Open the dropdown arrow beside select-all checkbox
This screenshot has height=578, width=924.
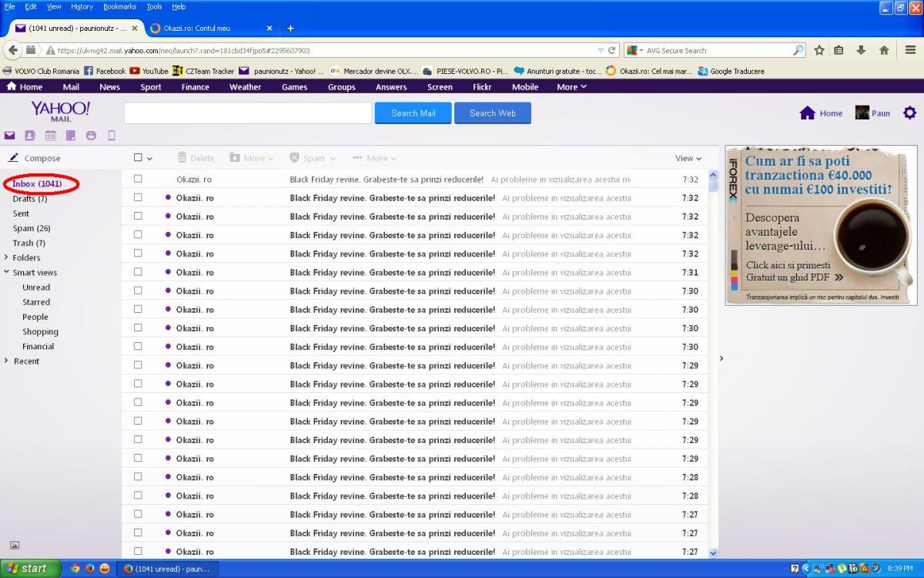click(149, 159)
